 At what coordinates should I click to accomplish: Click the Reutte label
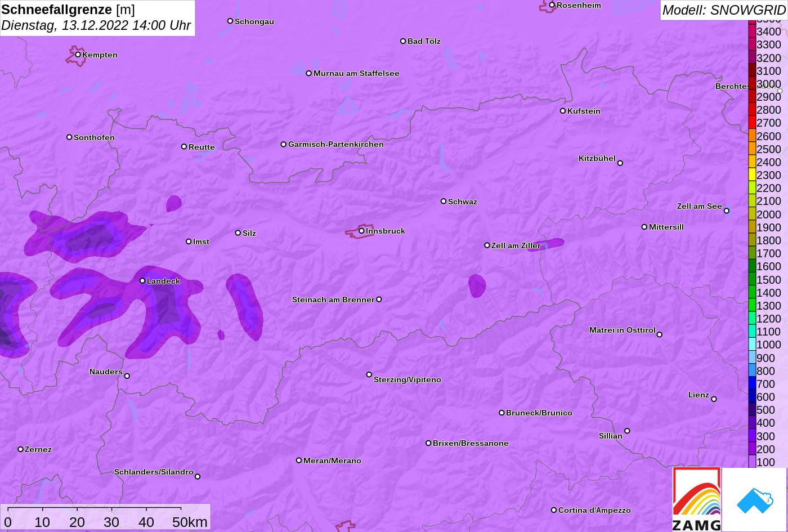coord(202,147)
